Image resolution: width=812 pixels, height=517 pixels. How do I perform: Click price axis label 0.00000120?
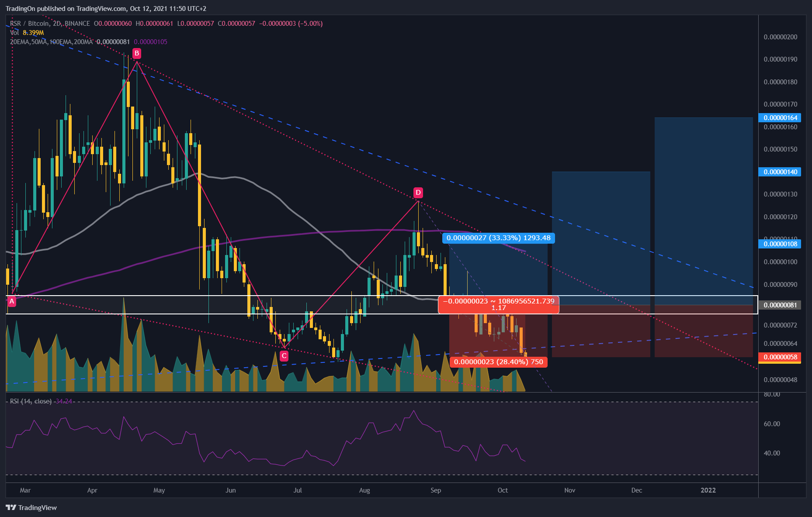(781, 217)
